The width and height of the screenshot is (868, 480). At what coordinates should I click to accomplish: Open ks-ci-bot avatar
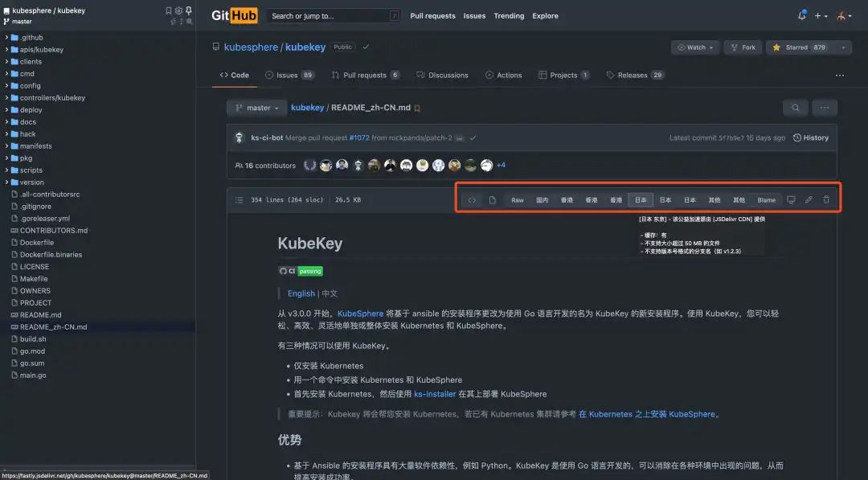[240, 137]
